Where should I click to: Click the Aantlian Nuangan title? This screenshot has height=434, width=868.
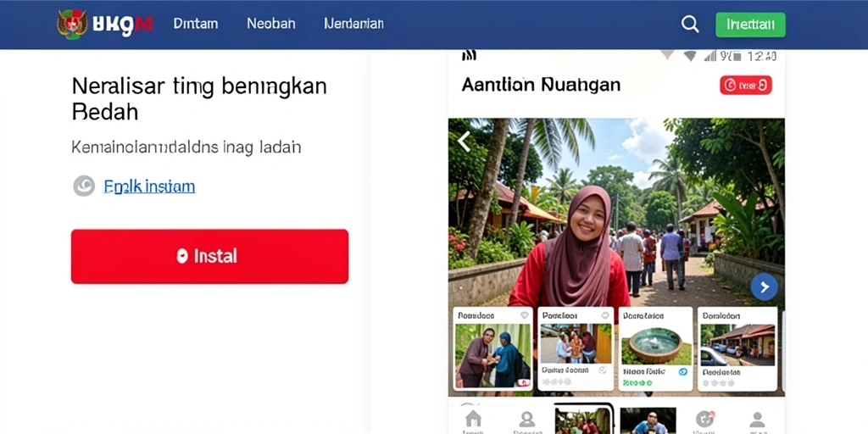coord(541,85)
